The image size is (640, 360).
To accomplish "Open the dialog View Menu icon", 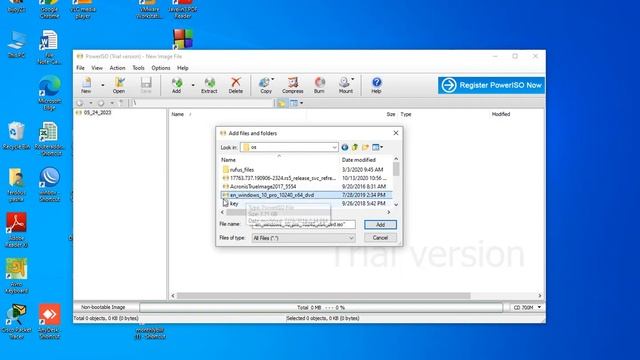I will [x=377, y=147].
